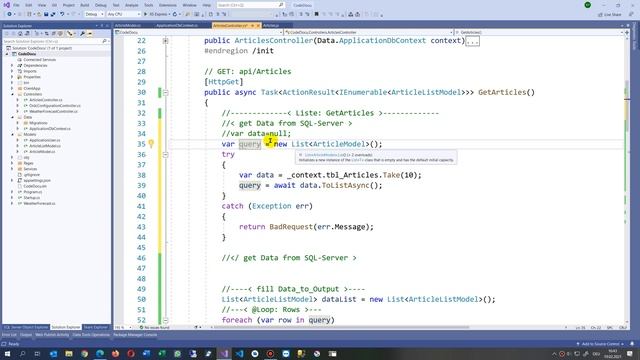Open the Error List panel

pyautogui.click(x=9, y=335)
